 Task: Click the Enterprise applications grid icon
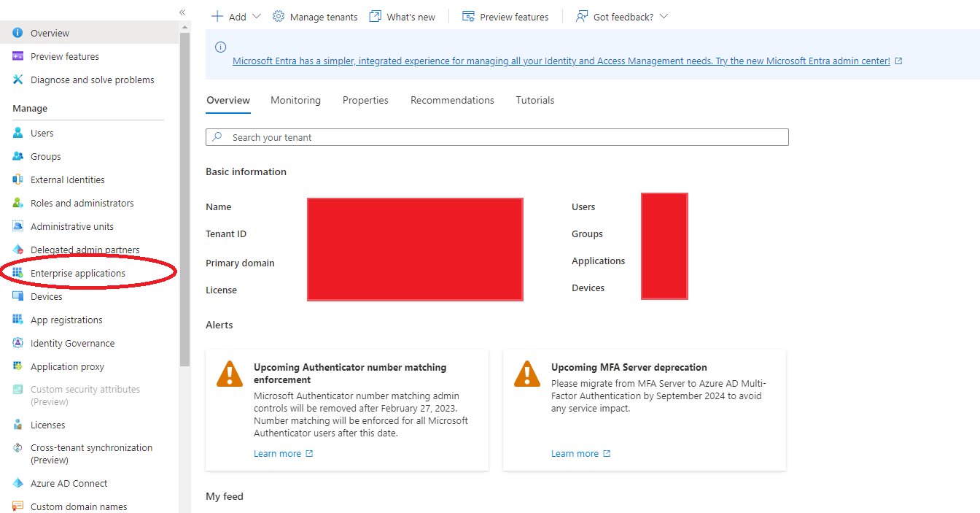click(x=18, y=273)
